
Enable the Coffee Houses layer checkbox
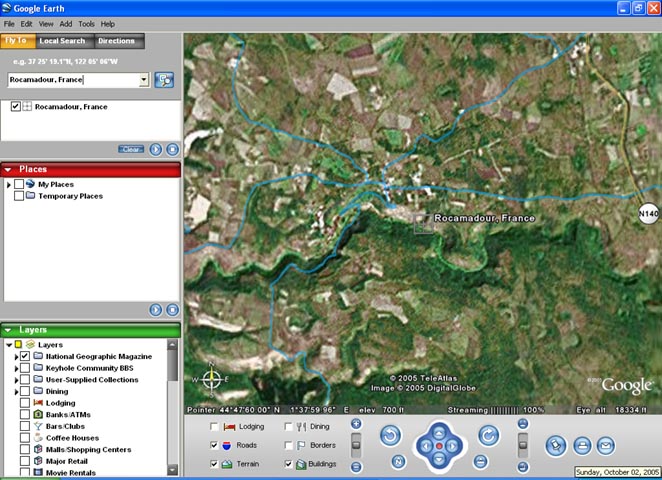tap(25, 437)
